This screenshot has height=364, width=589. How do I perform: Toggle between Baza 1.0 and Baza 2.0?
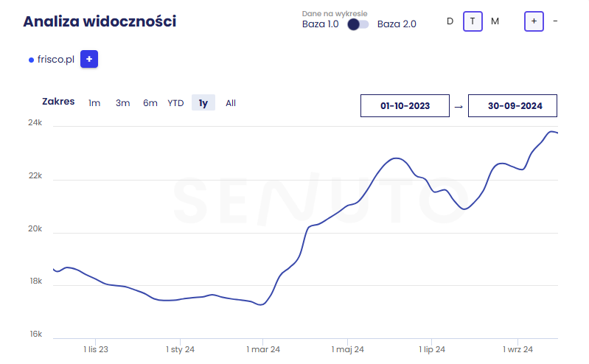[358, 24]
